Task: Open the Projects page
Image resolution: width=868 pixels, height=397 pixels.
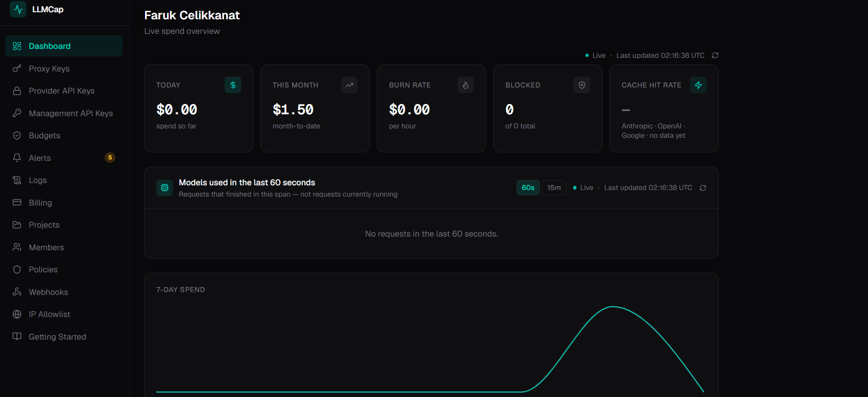Action: pos(64,225)
